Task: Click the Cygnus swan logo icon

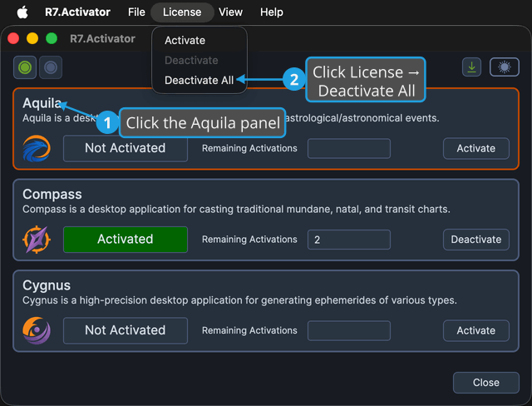Action: click(x=37, y=330)
